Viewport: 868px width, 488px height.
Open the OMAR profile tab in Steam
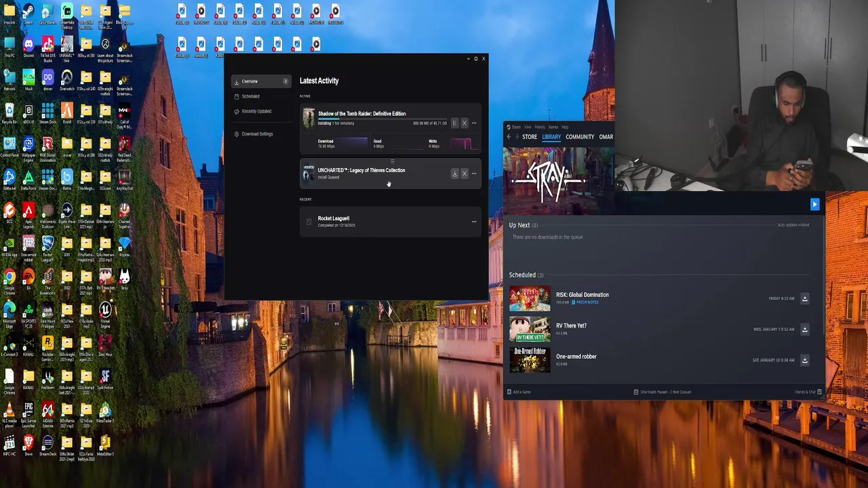point(606,137)
